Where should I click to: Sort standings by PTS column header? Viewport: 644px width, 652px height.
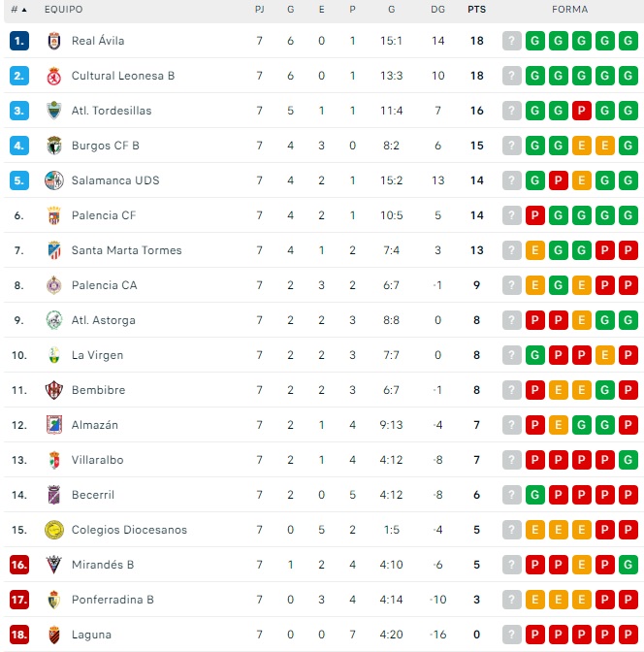[476, 10]
